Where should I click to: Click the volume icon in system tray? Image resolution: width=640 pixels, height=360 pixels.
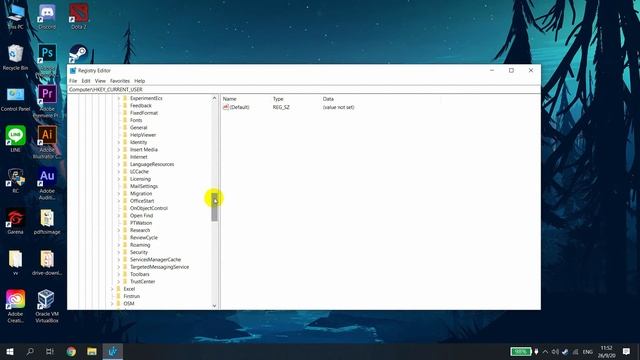coord(555,351)
